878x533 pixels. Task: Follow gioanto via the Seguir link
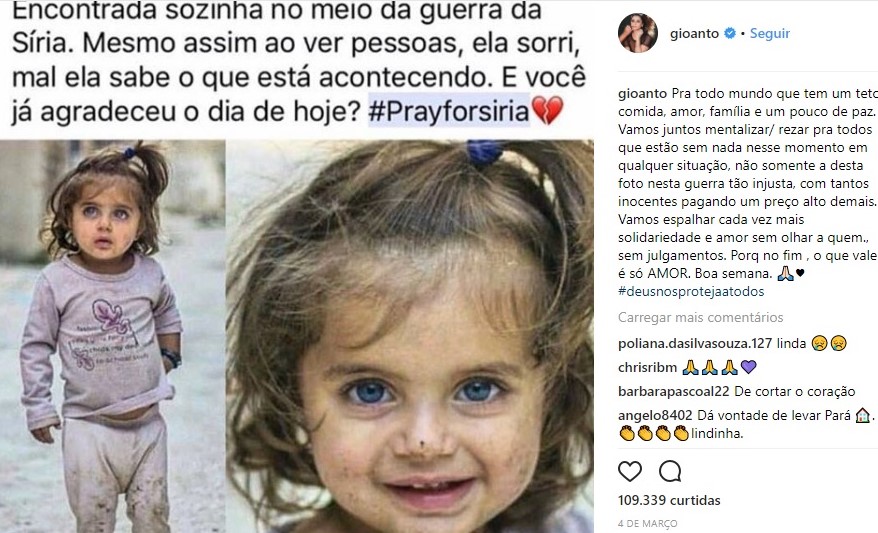[770, 34]
